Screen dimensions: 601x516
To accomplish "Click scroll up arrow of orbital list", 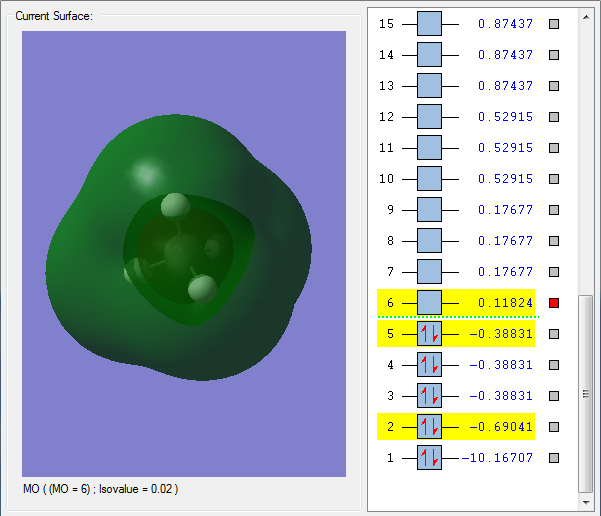I will coord(586,17).
